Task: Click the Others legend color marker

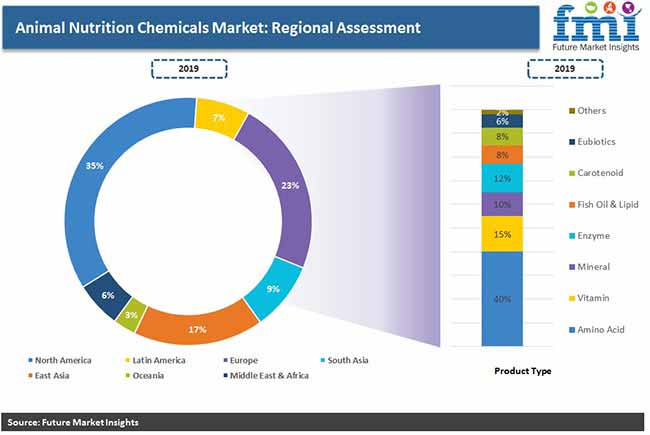Action: coord(572,111)
